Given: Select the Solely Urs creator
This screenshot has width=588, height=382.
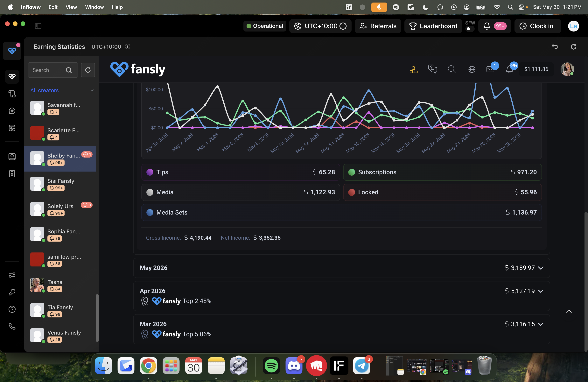Looking at the screenshot, I should point(60,209).
